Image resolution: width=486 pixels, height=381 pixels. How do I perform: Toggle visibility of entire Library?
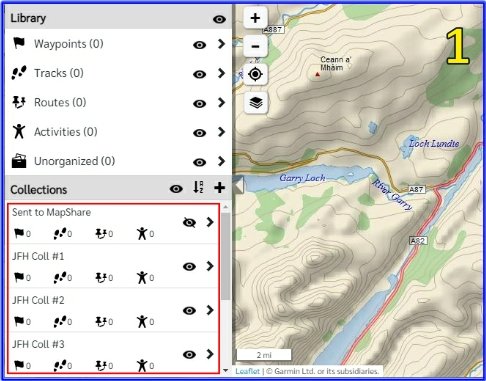click(219, 19)
